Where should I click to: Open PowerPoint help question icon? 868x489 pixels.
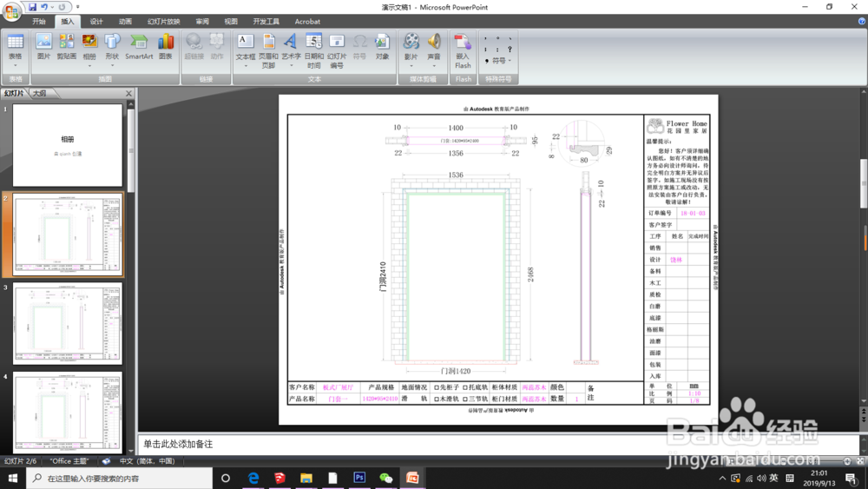pyautogui.click(x=861, y=21)
